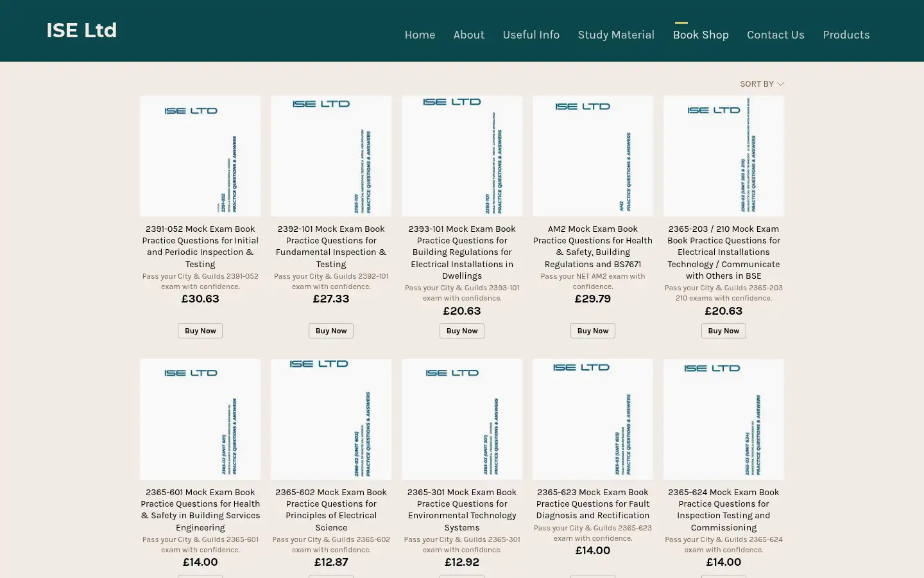The width and height of the screenshot is (924, 578).
Task: Open the 2365-624 book cover thumbnail
Action: pyautogui.click(x=724, y=419)
